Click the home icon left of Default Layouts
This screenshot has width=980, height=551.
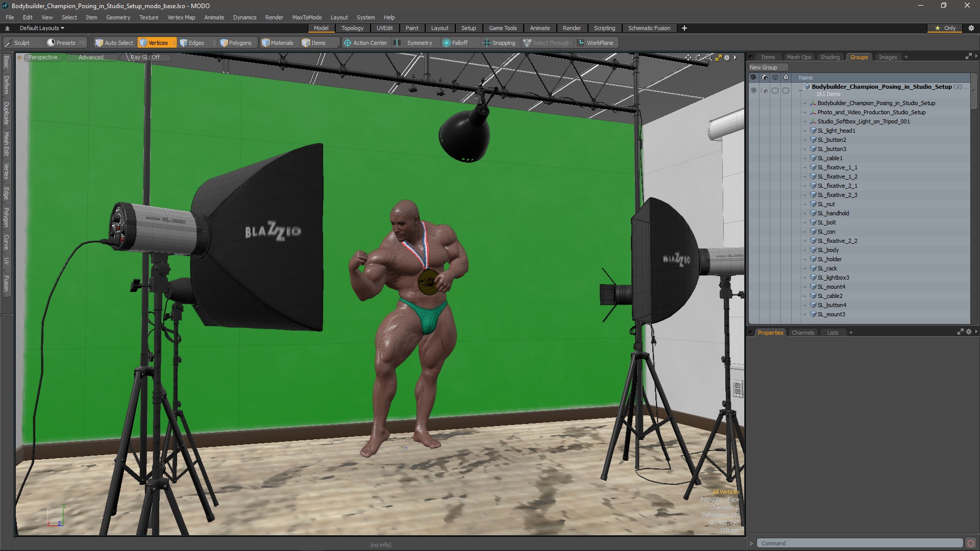[x=8, y=28]
